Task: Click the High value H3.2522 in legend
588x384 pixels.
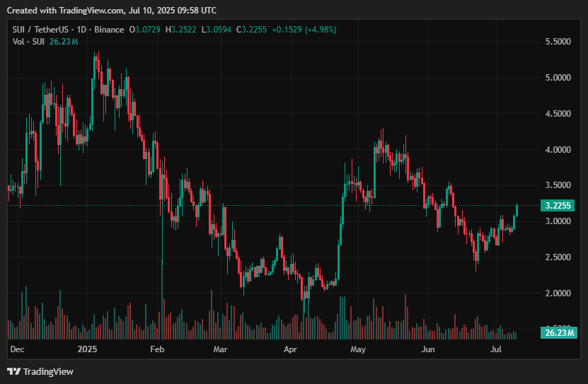Action: (182, 29)
